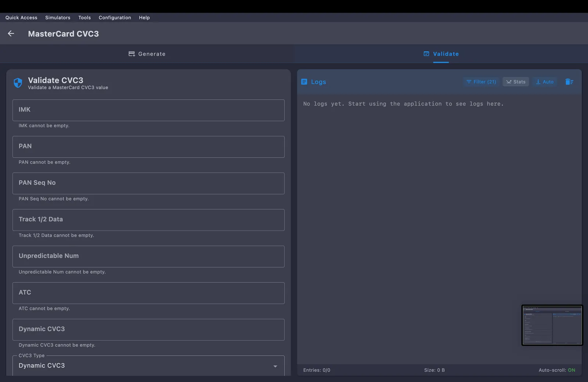Click the Dynamic CVC3 text field
Image resolution: width=588 pixels, height=382 pixels.
click(x=148, y=329)
